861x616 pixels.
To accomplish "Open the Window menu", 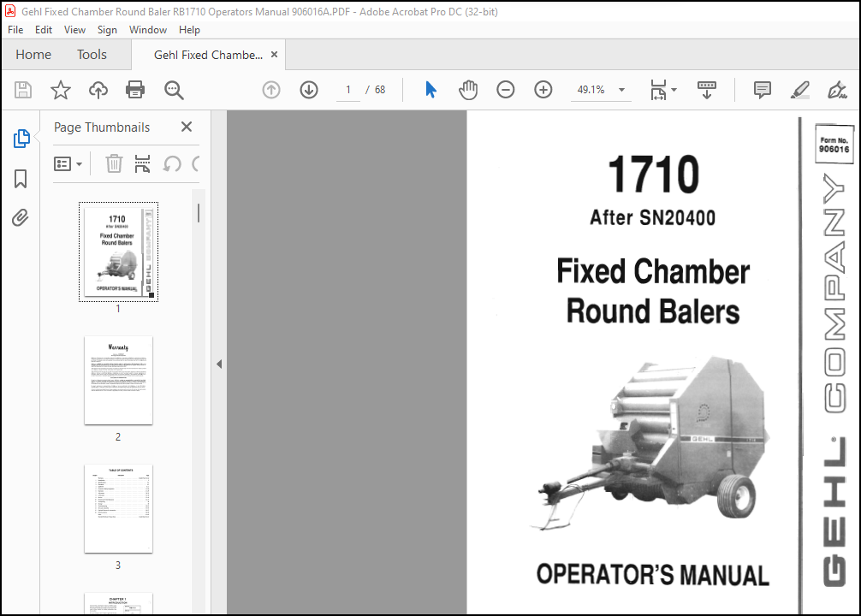I will pyautogui.click(x=148, y=30).
